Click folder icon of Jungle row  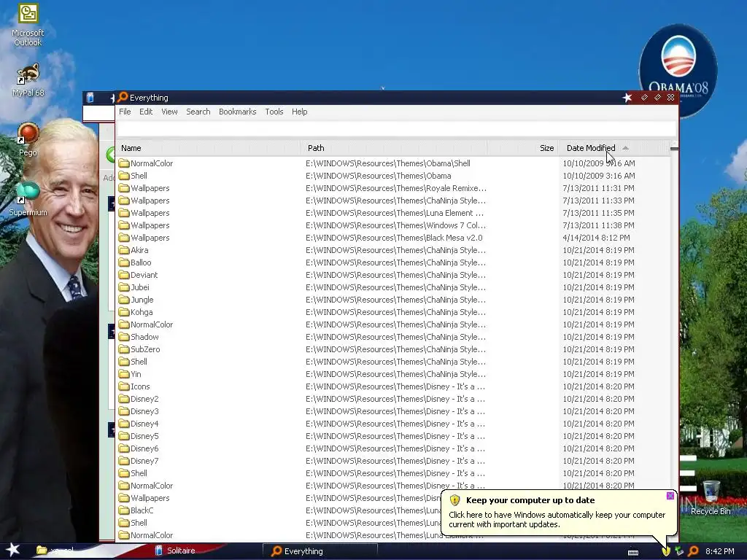(x=124, y=300)
